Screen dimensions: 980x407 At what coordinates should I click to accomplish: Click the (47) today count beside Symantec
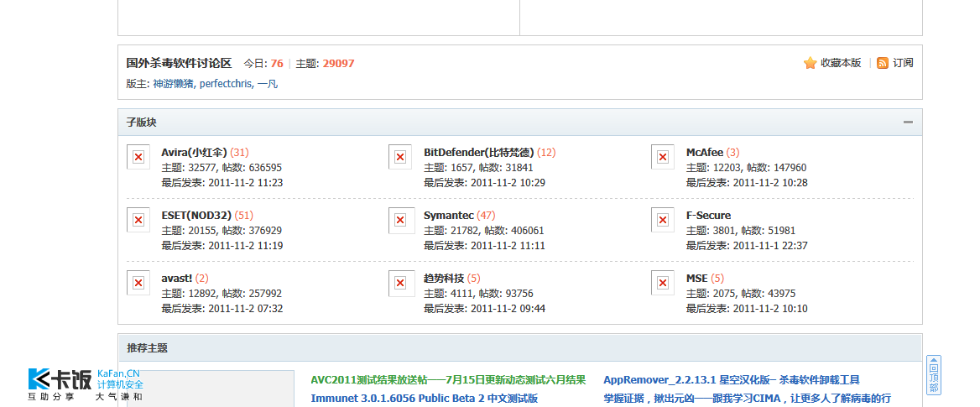click(x=487, y=215)
